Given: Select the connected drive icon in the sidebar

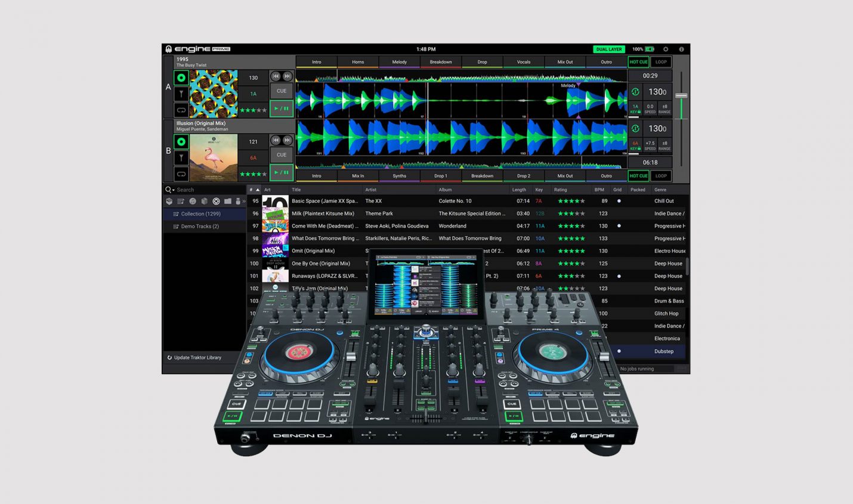Looking at the screenshot, I should pos(238,201).
